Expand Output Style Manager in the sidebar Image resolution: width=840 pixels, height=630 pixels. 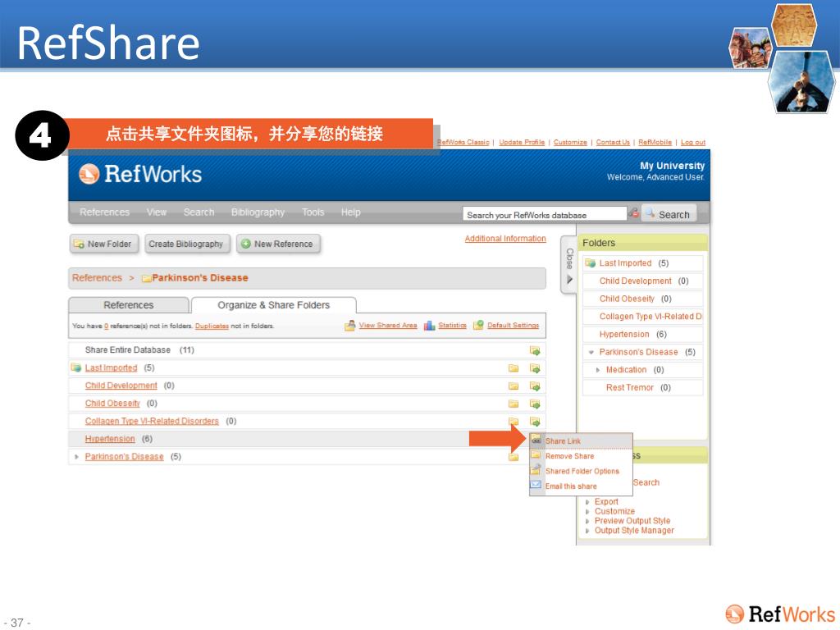coord(587,531)
